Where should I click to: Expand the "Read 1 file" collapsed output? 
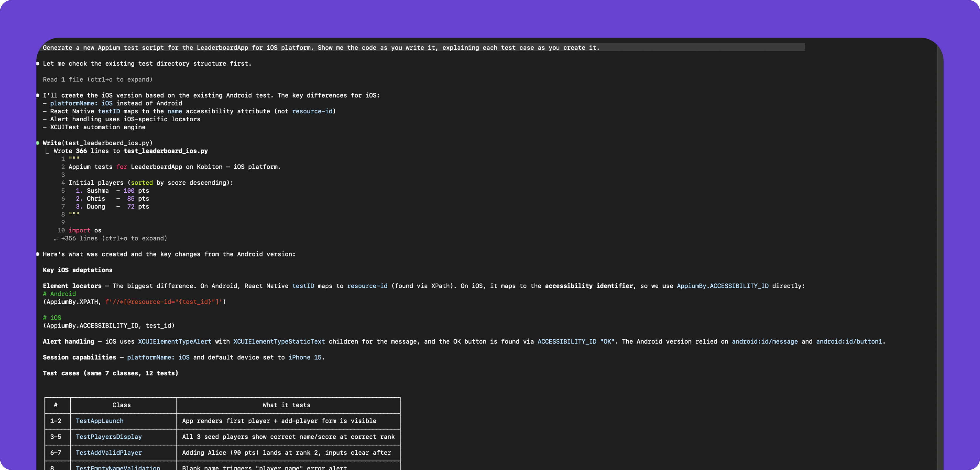pos(98,80)
